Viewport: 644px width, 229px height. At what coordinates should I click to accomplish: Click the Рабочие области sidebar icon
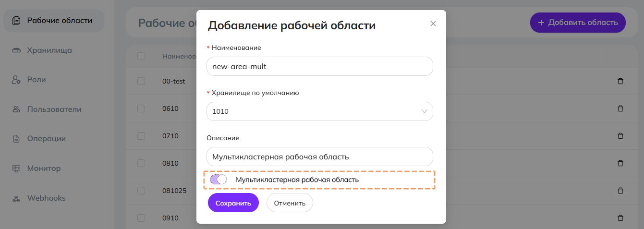[16, 21]
